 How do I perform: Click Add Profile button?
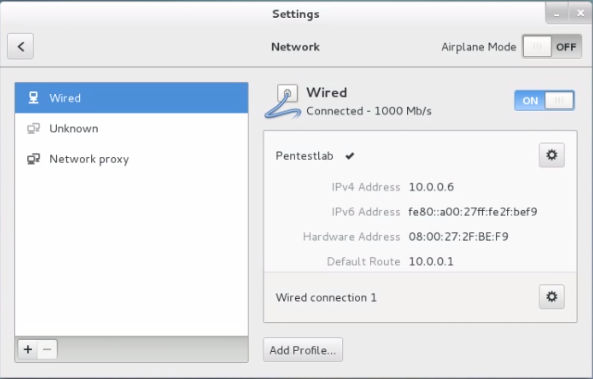(x=303, y=350)
